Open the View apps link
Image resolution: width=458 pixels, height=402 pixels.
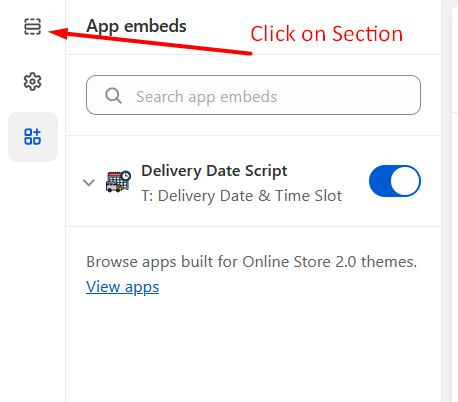click(123, 287)
